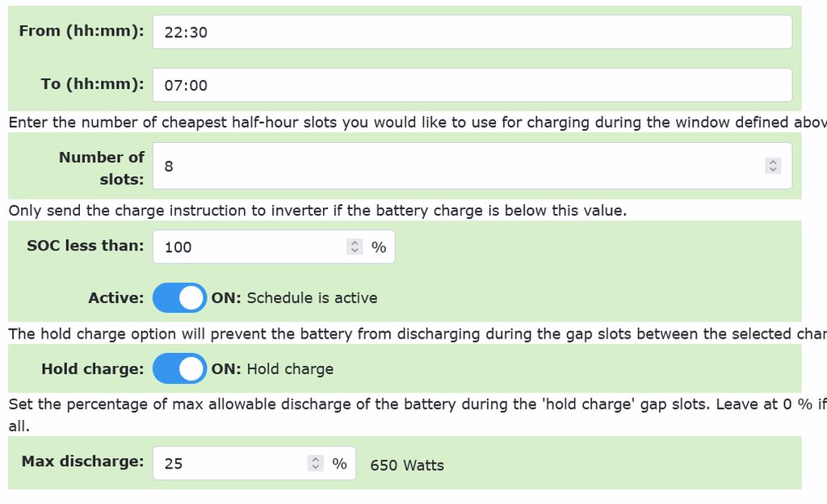Click the 'To (hh:mm):' label
Viewport: 827px width, 504px height.
click(x=93, y=84)
